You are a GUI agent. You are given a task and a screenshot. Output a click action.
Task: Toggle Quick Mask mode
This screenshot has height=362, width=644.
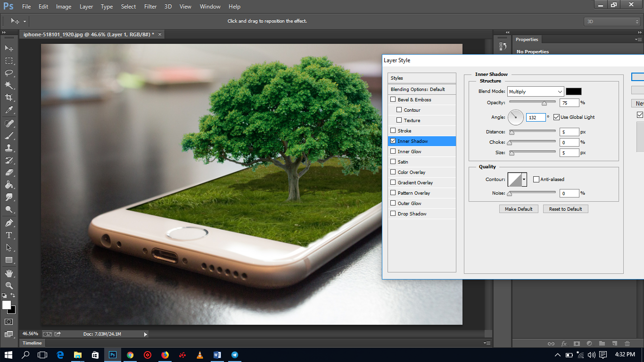9,321
